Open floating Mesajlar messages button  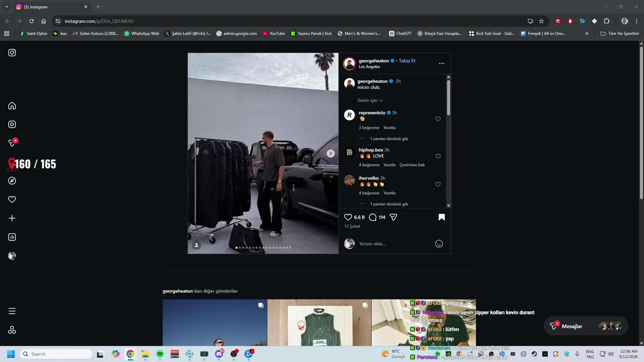tap(586, 326)
